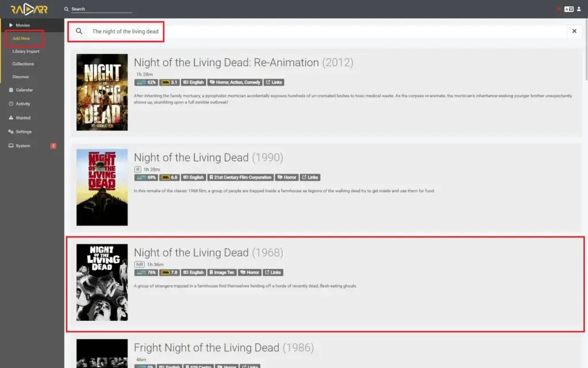Click the red donate heart icon

pos(559,9)
